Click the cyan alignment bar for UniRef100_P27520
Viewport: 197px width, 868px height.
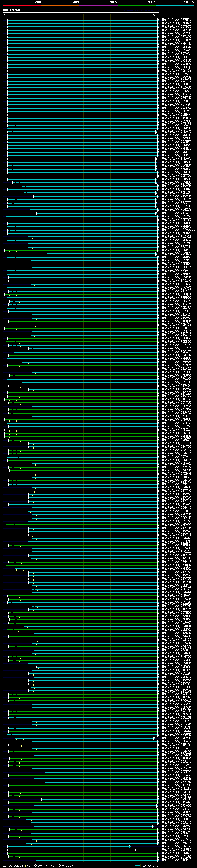click(82, 20)
